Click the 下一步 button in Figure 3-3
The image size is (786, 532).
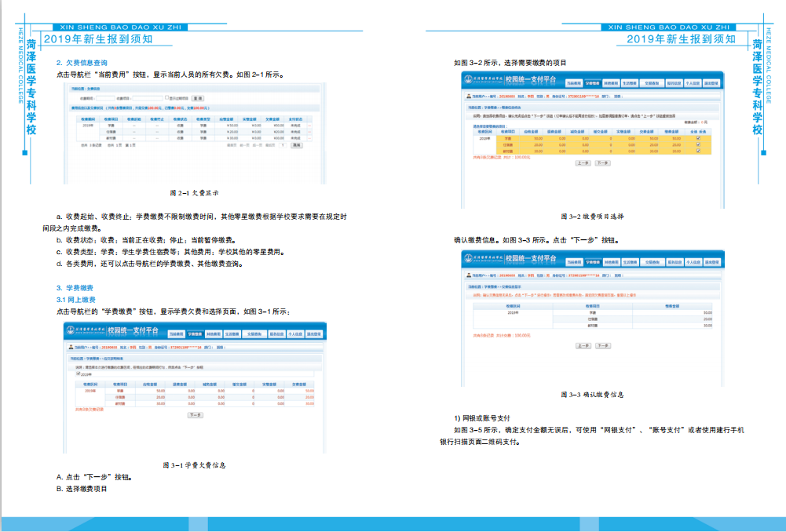(x=602, y=346)
